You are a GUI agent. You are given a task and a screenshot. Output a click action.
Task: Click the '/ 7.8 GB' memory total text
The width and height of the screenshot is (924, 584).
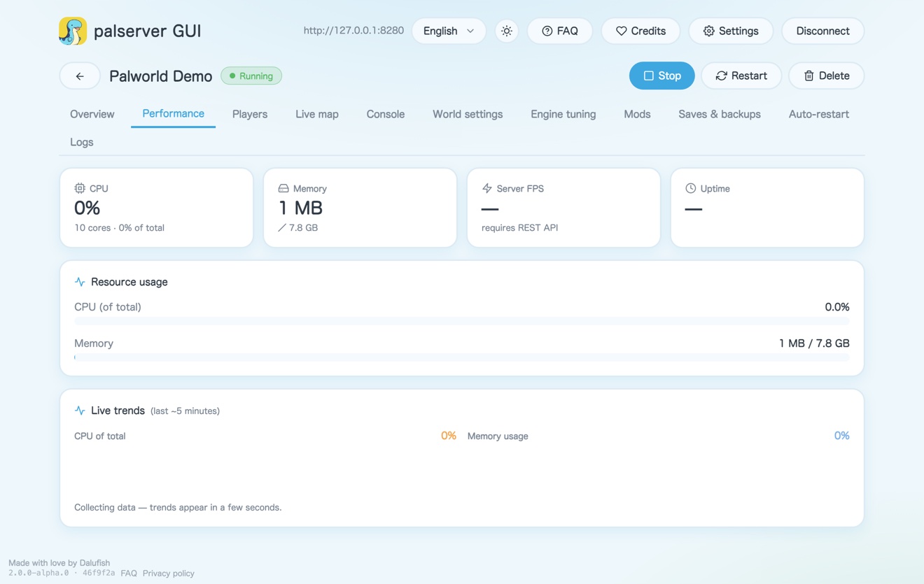pos(297,228)
